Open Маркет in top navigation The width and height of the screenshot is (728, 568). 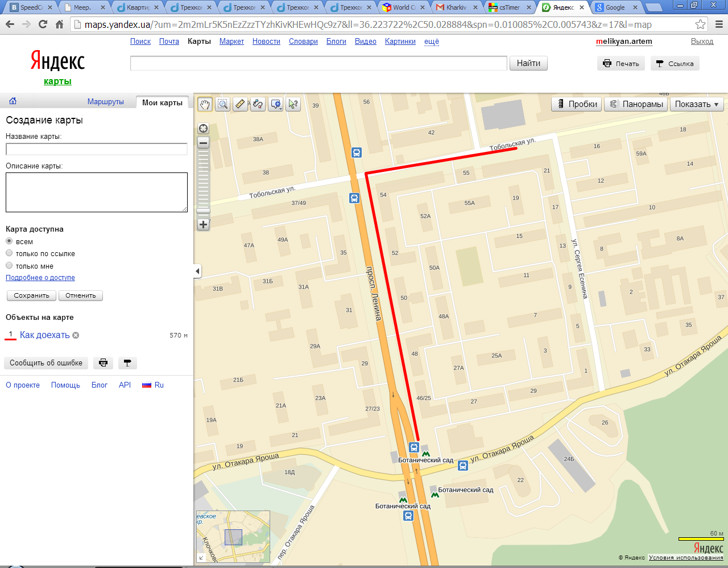pos(231,42)
